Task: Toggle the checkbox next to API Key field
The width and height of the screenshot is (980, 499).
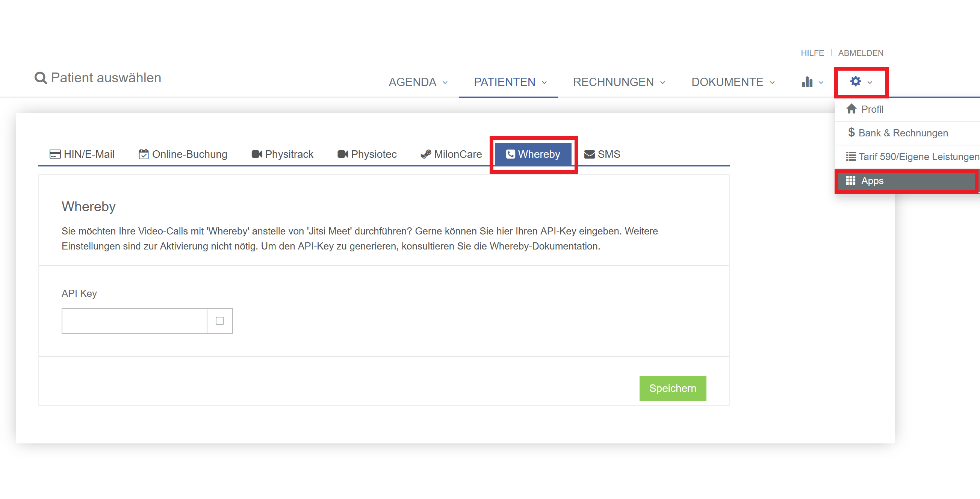Action: coord(219,321)
